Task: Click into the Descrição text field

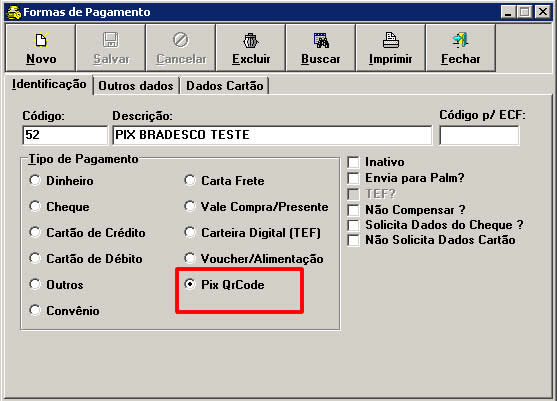Action: pos(272,135)
